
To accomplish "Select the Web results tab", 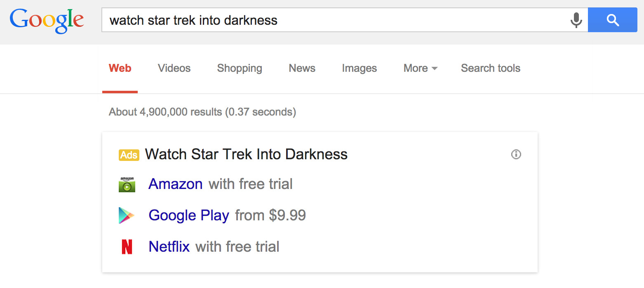I will coord(120,68).
